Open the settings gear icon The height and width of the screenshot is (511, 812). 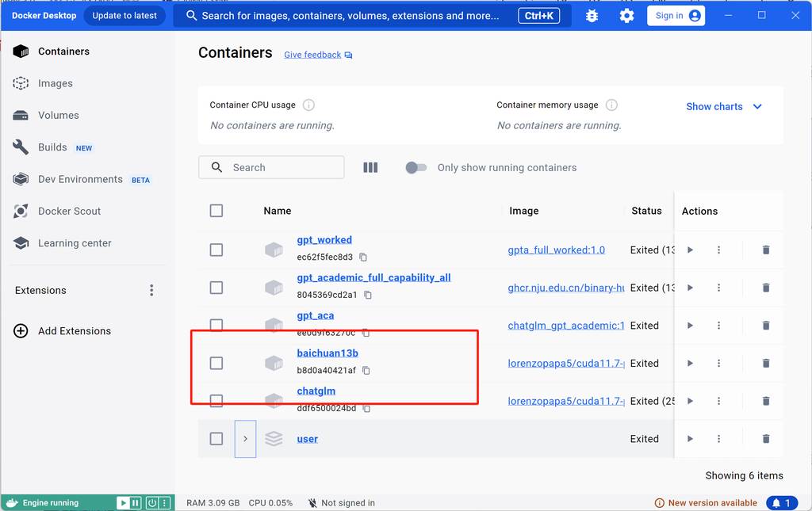626,16
